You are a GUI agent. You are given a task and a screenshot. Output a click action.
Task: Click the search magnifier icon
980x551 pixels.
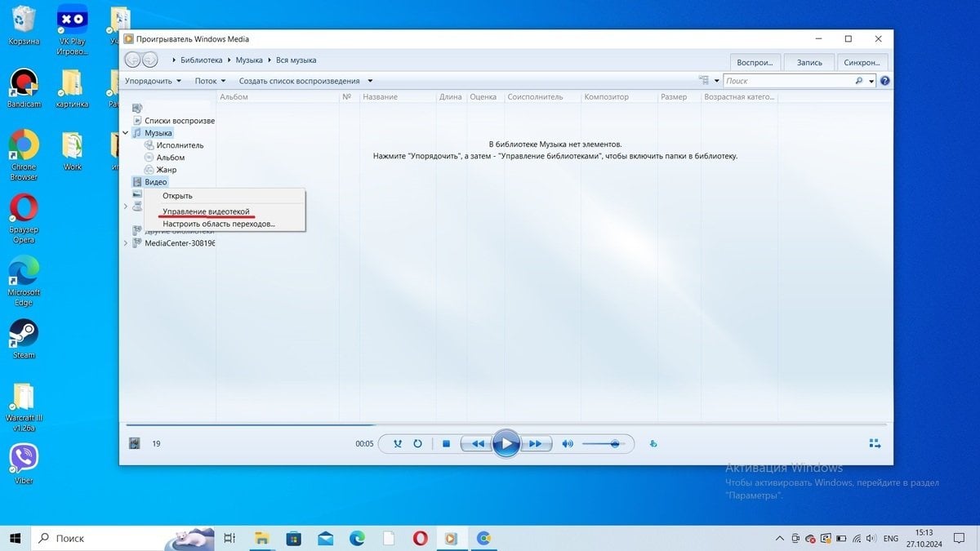click(859, 81)
